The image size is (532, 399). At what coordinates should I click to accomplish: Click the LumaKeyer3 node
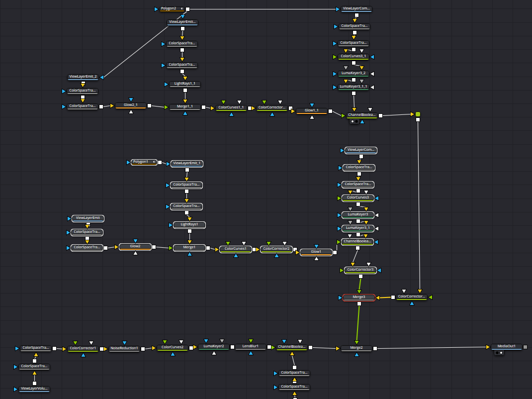[x=358, y=214]
